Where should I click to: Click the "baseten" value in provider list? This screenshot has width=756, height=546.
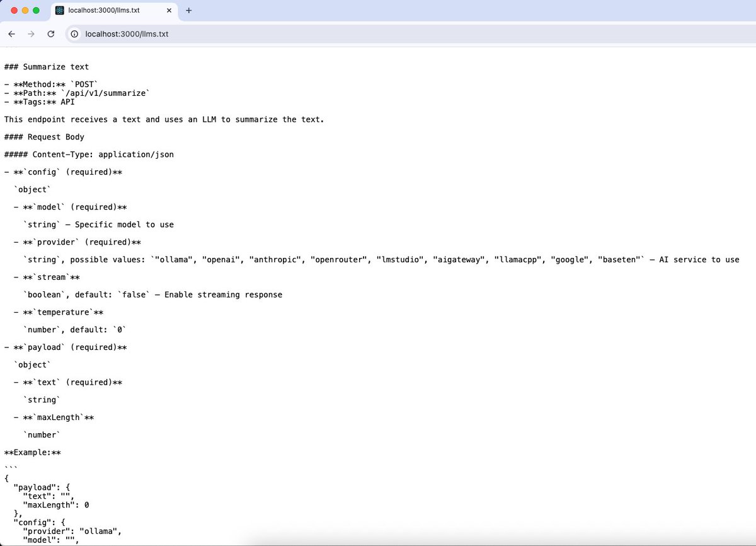pyautogui.click(x=619, y=260)
